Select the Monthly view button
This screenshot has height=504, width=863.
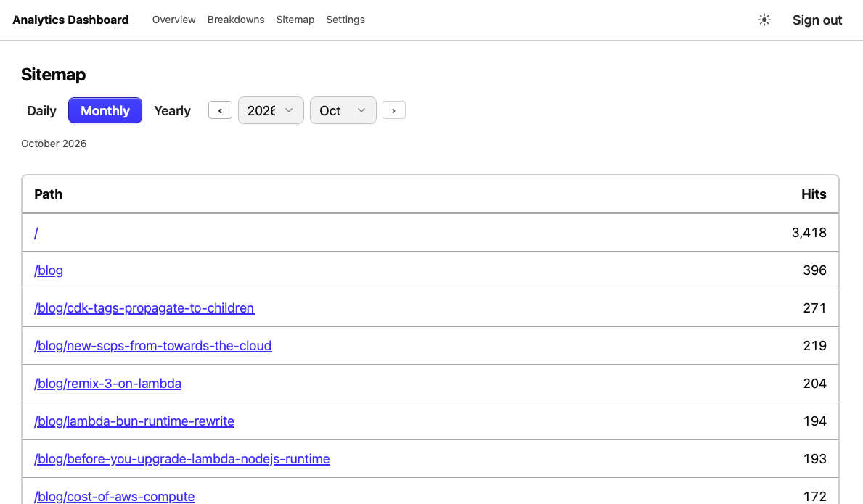coord(105,110)
